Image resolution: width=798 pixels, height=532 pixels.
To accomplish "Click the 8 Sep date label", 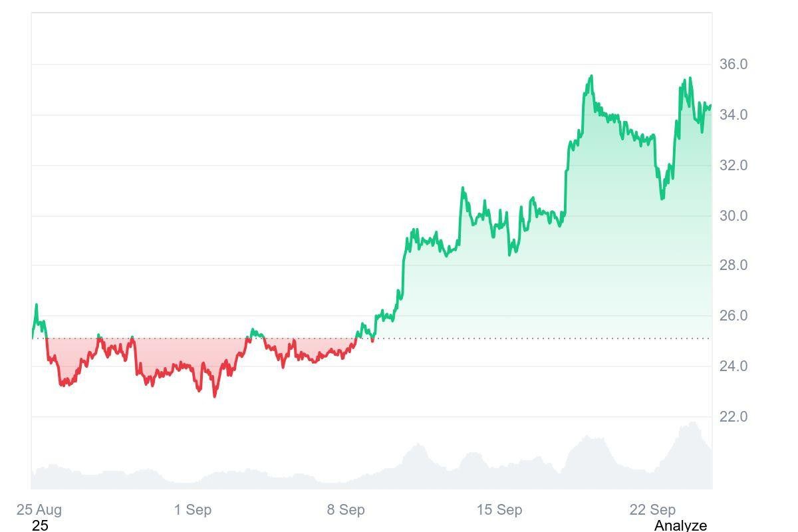I will 346,510.
